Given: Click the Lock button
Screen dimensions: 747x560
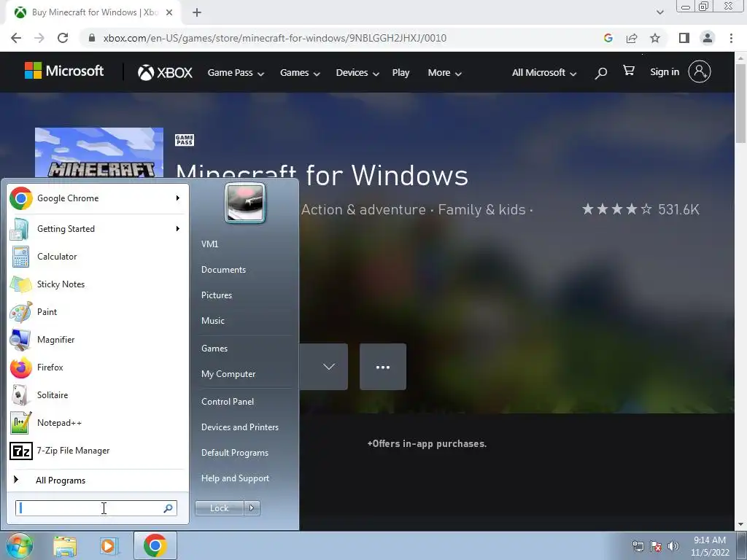Looking at the screenshot, I should (x=219, y=508).
